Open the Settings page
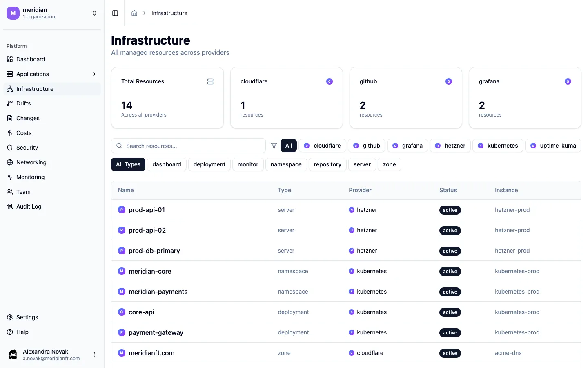Viewport: 588px width, 368px height. [27, 317]
